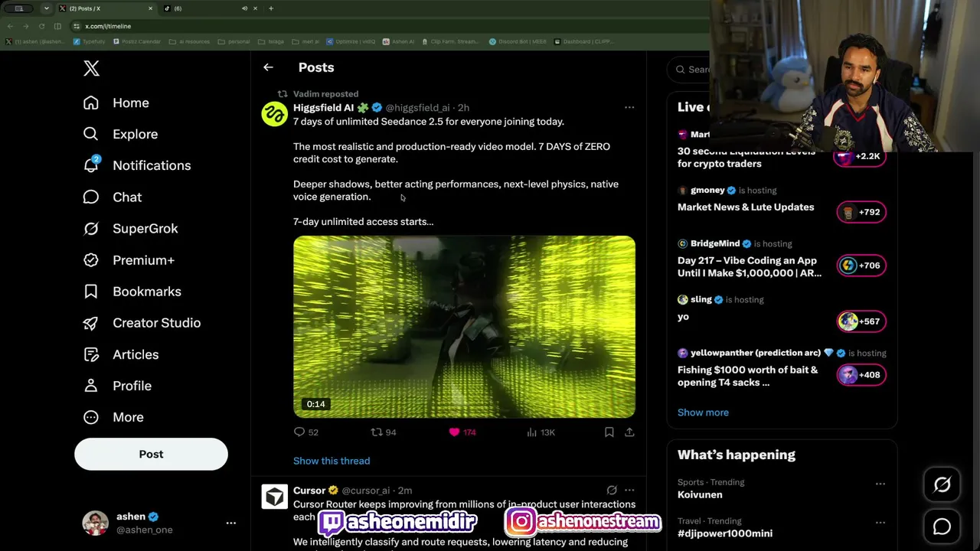Image resolution: width=980 pixels, height=551 pixels.
Task: Open the ashen account switcher menu
Action: click(x=231, y=523)
